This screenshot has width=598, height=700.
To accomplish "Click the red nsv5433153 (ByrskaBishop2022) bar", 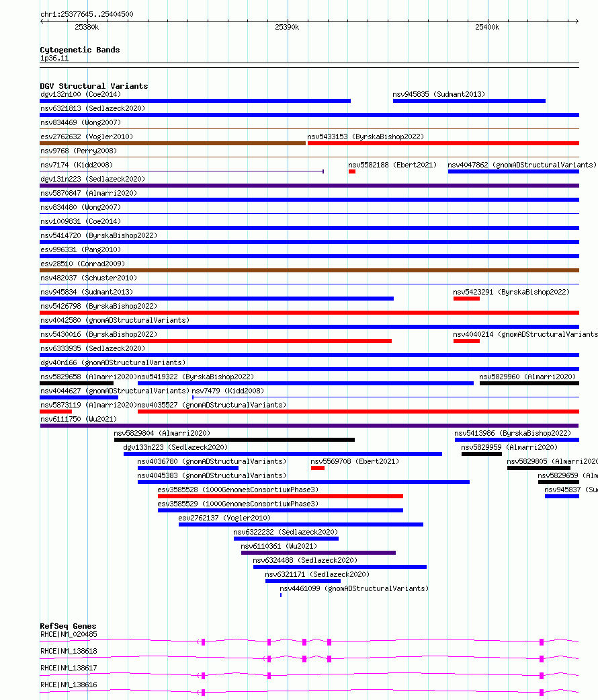I will [x=443, y=143].
